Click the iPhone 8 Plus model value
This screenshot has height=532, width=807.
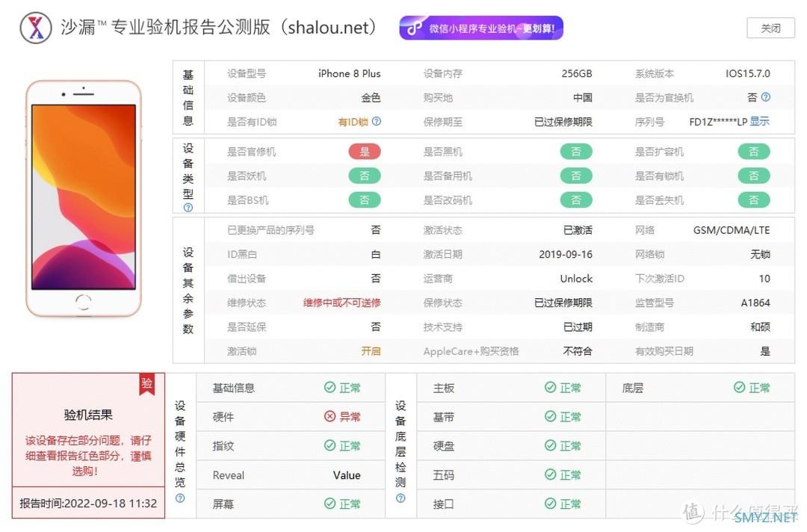click(350, 73)
